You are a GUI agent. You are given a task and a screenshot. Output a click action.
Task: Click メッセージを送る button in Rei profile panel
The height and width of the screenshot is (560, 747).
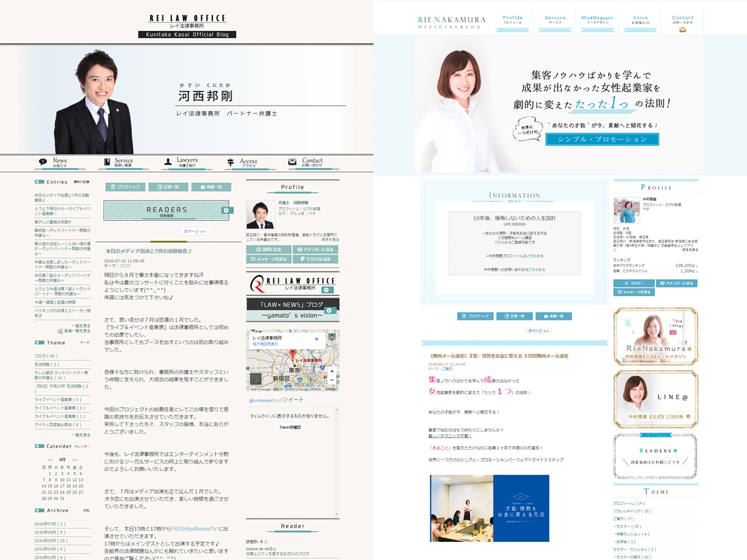coord(268,259)
